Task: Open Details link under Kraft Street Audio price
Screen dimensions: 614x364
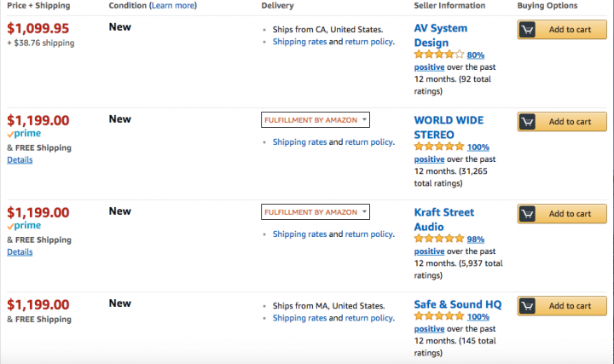Action: [x=20, y=251]
